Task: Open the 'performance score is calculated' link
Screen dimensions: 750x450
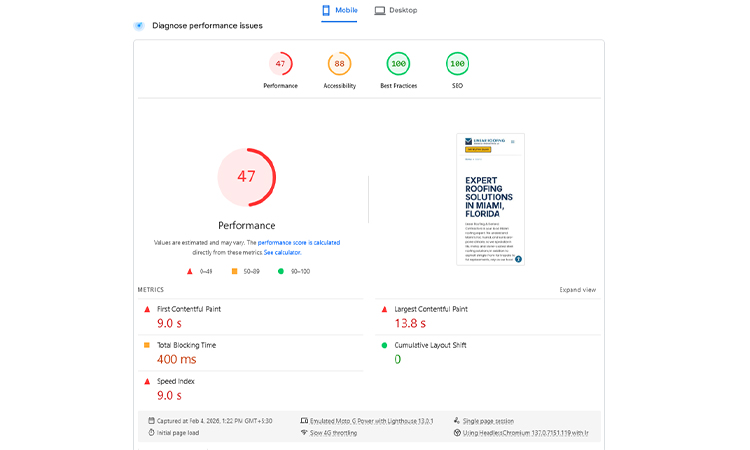Action: point(298,243)
